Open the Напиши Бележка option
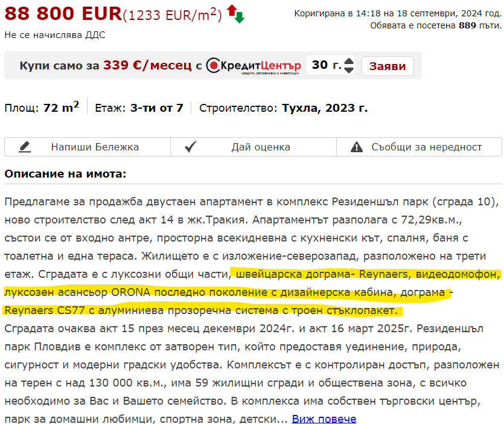 95,147
